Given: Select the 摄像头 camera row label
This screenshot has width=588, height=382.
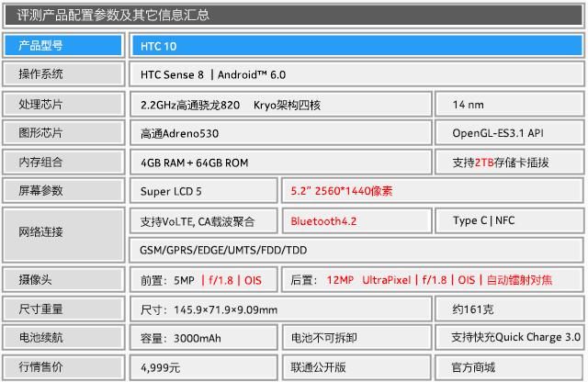Looking at the screenshot, I should (x=62, y=280).
